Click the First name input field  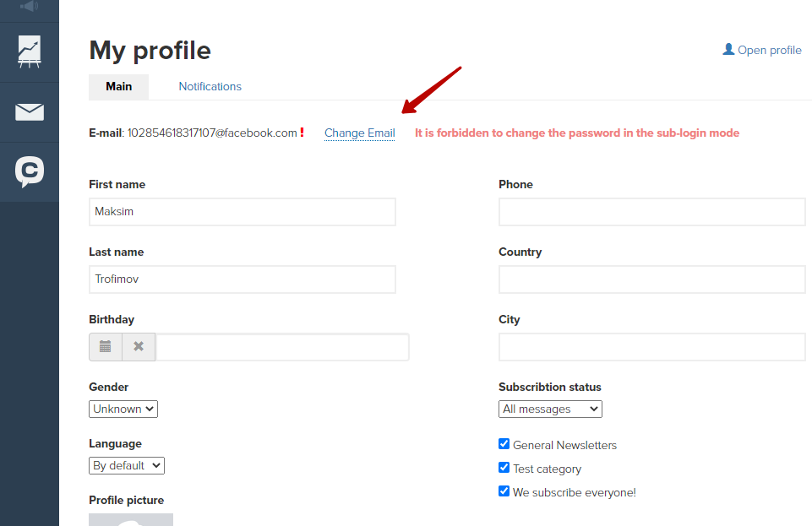(x=243, y=212)
